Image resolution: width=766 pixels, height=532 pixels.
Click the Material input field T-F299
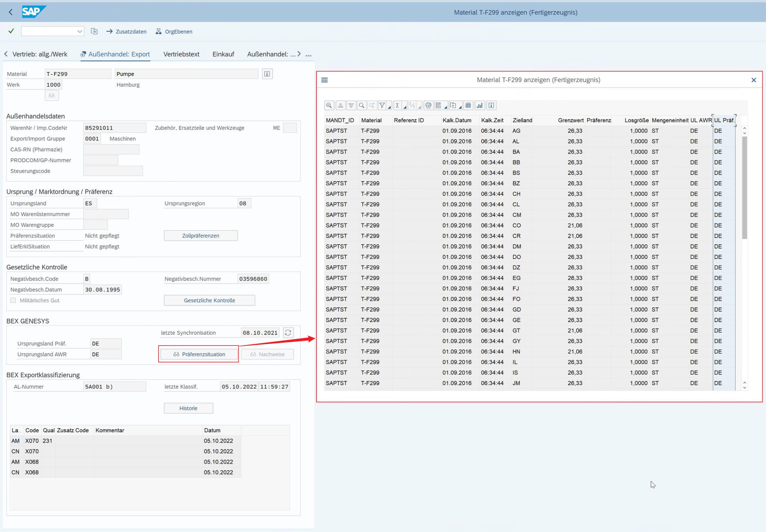point(78,74)
